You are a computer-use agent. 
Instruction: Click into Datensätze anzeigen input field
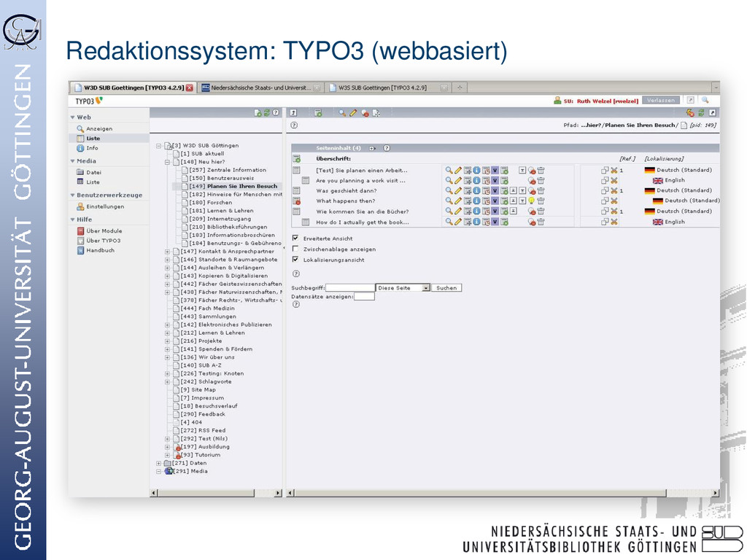[x=364, y=296]
